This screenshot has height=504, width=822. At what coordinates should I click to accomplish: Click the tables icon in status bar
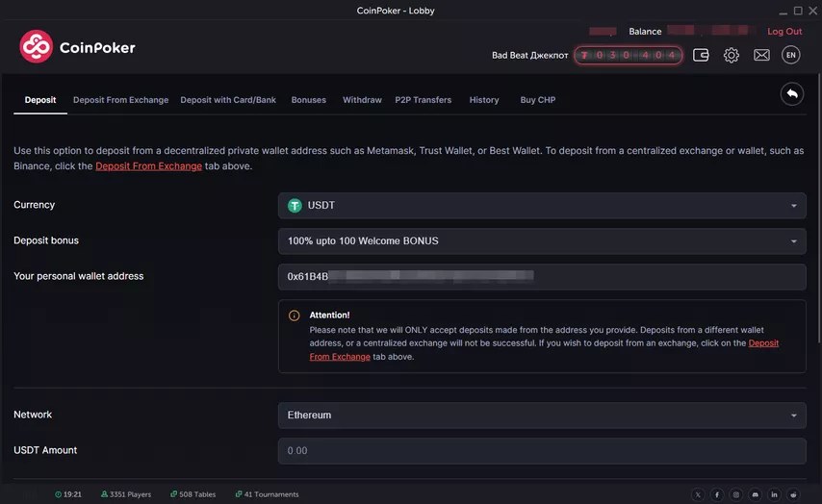click(x=173, y=494)
